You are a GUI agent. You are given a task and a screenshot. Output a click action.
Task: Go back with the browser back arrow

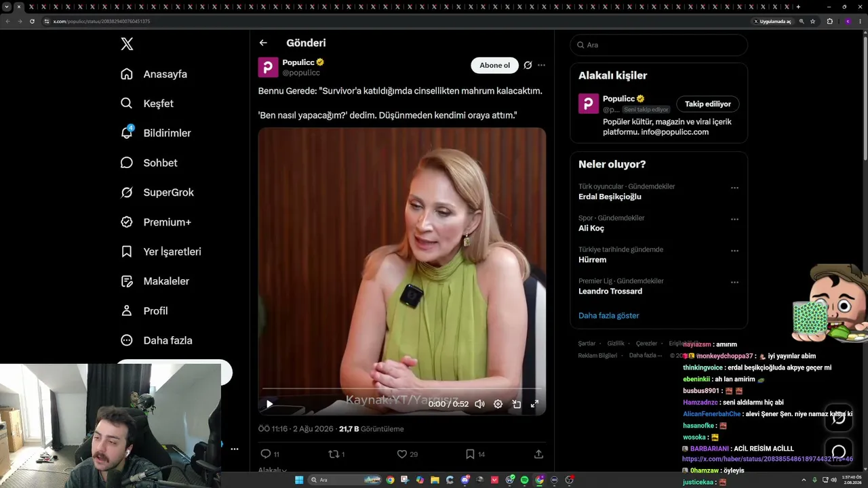(x=7, y=21)
